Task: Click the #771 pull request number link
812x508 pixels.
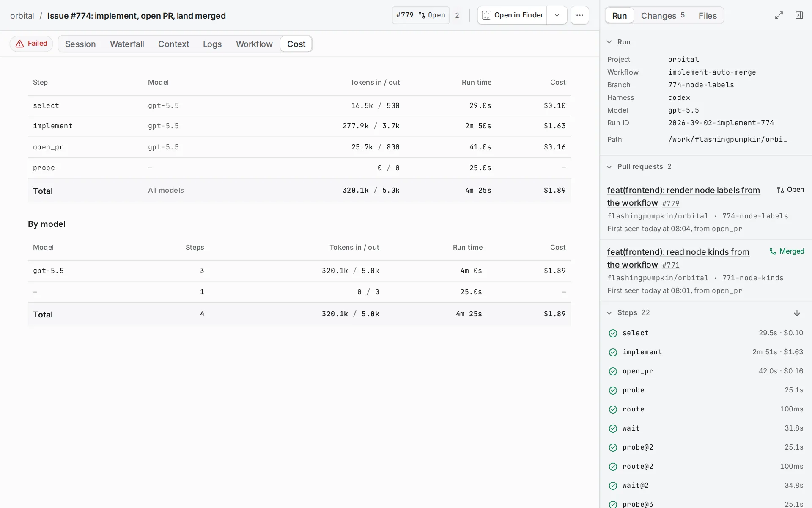Action: (x=671, y=265)
